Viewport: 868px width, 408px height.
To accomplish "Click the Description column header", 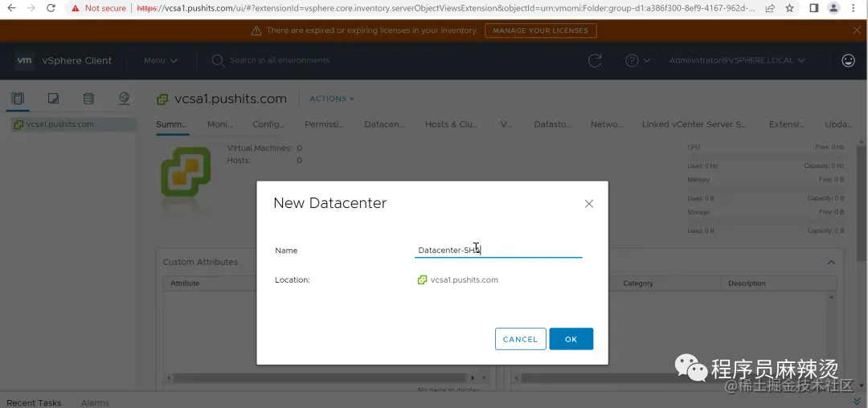I will point(747,283).
